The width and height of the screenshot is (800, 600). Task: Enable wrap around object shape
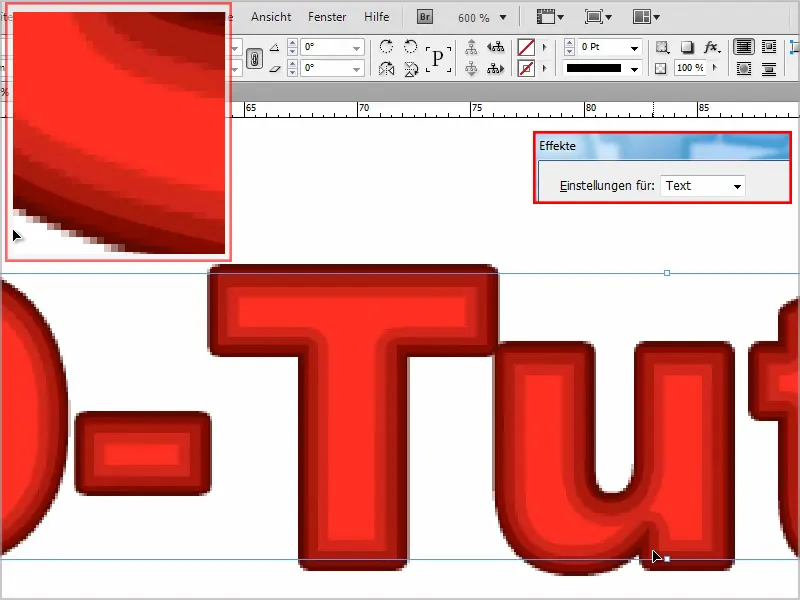point(744,68)
